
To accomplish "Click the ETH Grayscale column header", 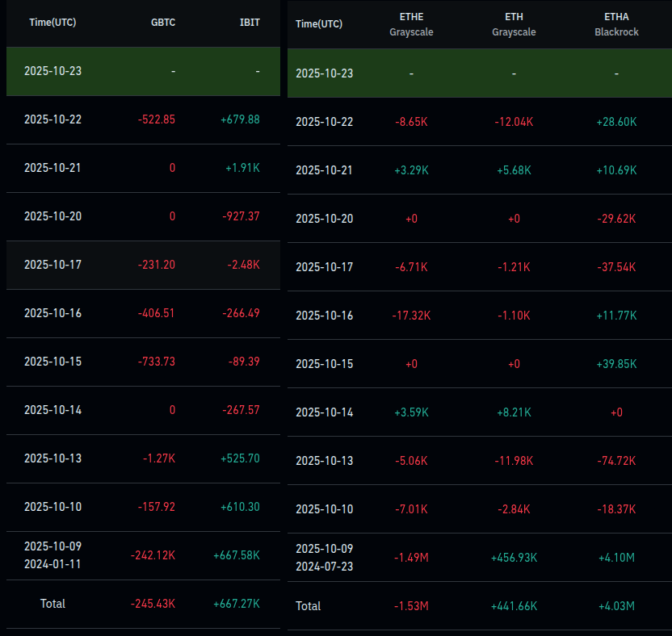I will click(x=514, y=23).
